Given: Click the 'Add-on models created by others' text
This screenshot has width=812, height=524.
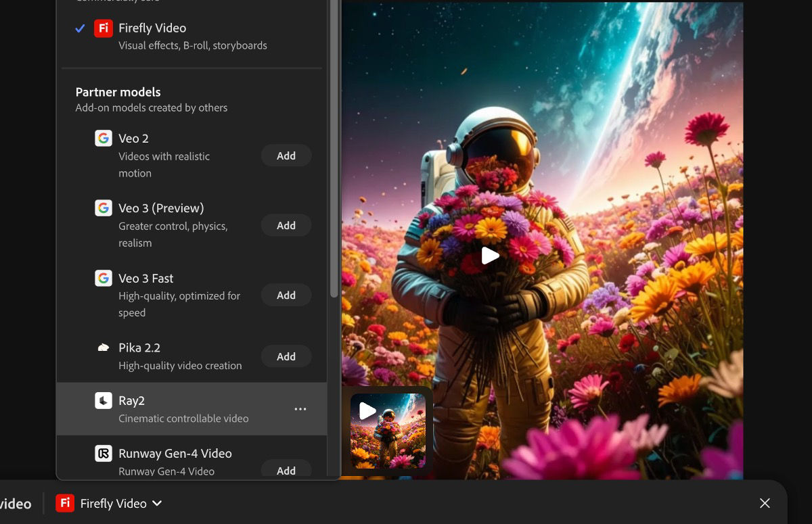Looking at the screenshot, I should (151, 108).
